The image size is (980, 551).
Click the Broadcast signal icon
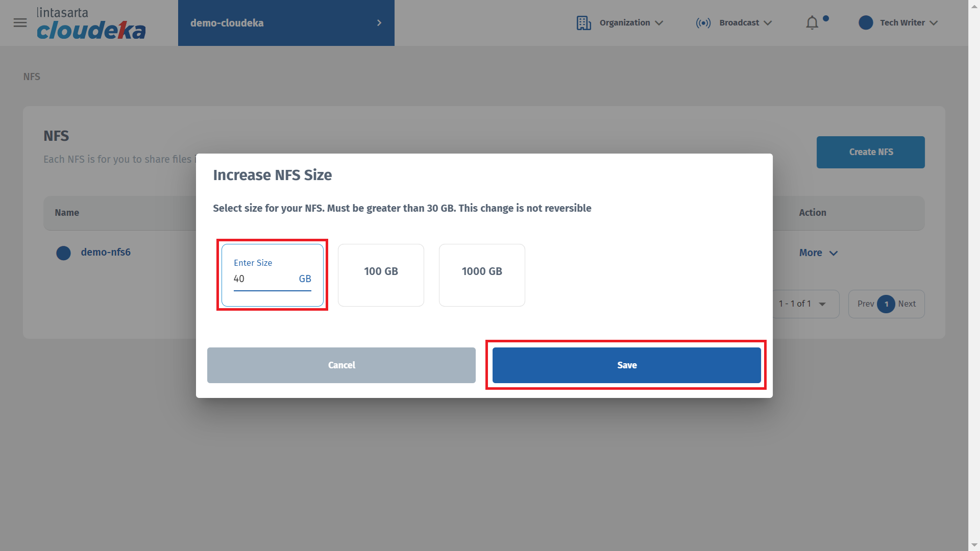coord(703,23)
